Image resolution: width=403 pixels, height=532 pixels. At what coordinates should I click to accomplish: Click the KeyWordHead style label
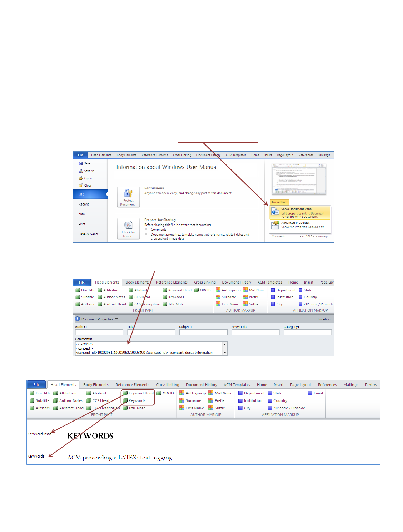click(x=39, y=434)
